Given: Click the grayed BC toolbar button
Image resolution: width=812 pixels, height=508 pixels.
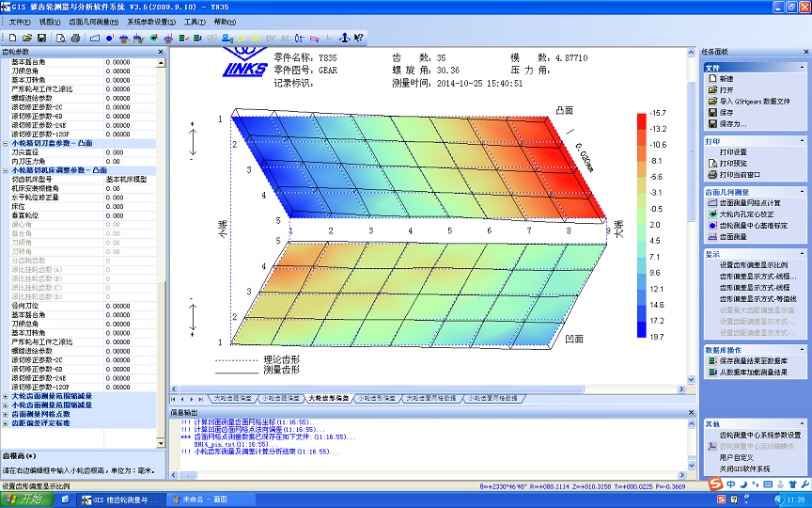Looking at the screenshot, I should click(x=271, y=39).
